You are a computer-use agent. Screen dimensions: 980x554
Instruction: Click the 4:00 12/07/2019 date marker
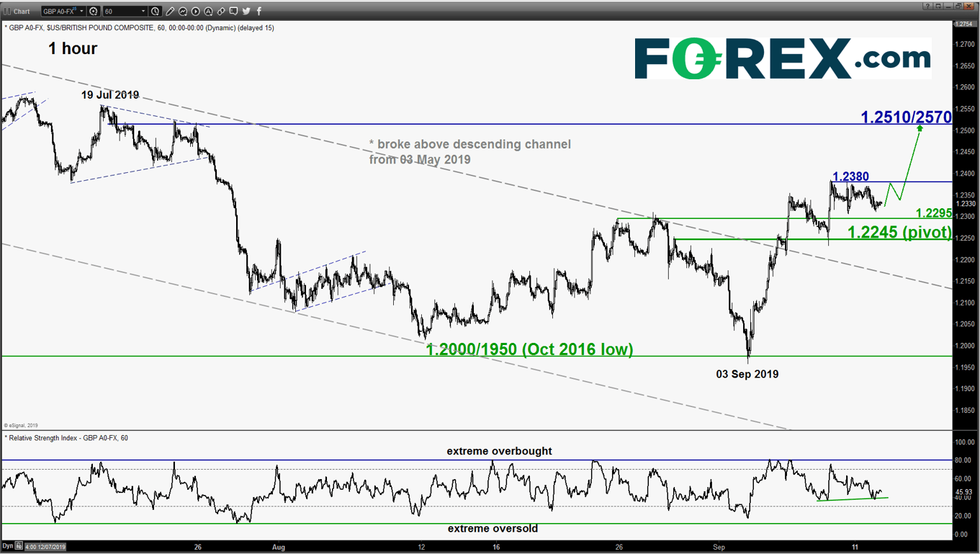[x=45, y=547]
